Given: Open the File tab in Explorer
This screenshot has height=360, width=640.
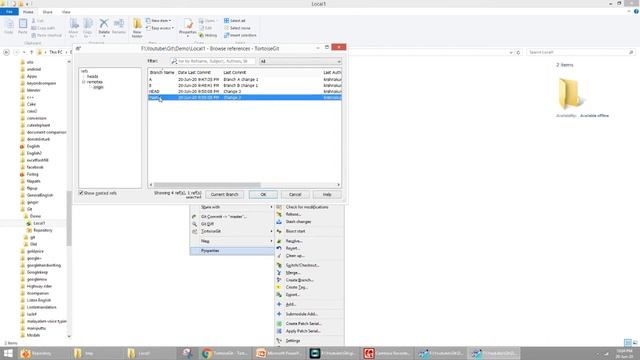Looking at the screenshot, I should (9, 12).
